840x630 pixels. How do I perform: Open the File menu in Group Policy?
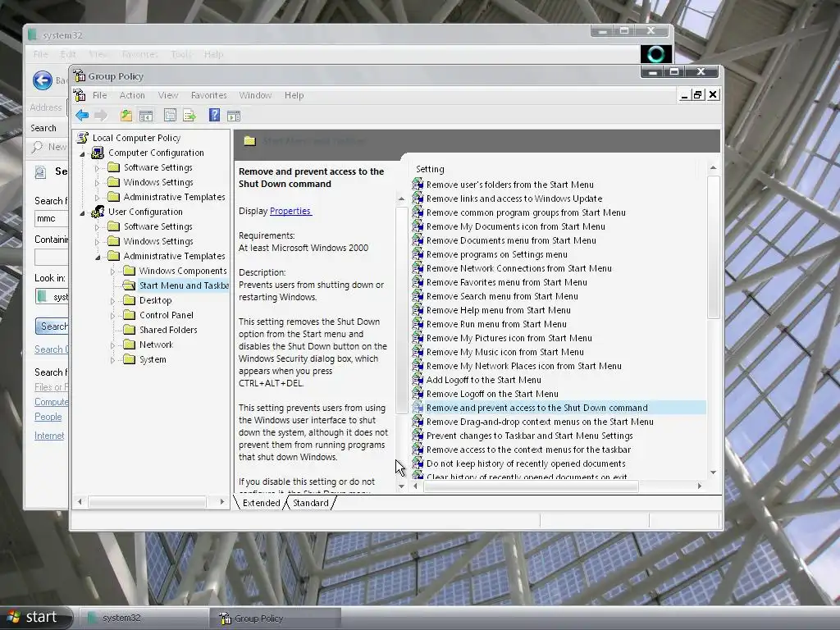click(x=99, y=95)
